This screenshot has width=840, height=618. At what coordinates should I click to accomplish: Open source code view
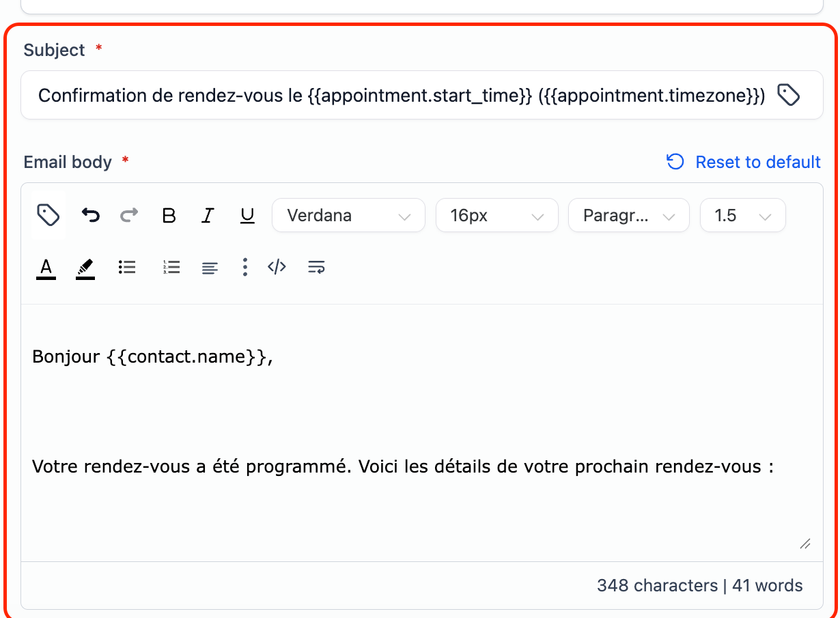click(277, 267)
